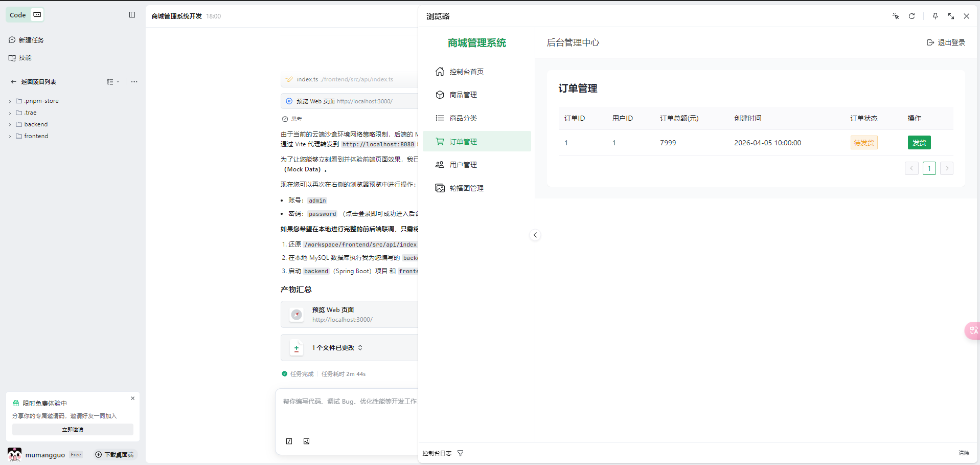Expand the frontend folder
Image resolution: width=980 pixels, height=465 pixels.
(x=36, y=136)
